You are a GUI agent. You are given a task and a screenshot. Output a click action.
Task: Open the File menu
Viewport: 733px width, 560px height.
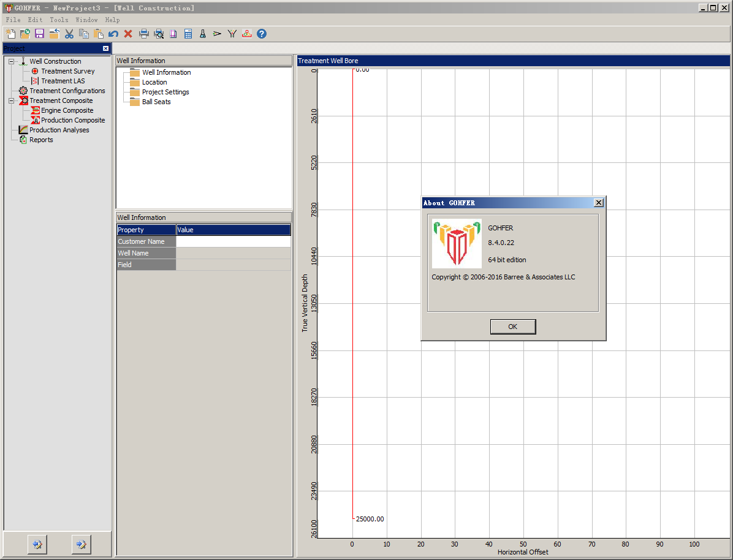pyautogui.click(x=13, y=20)
